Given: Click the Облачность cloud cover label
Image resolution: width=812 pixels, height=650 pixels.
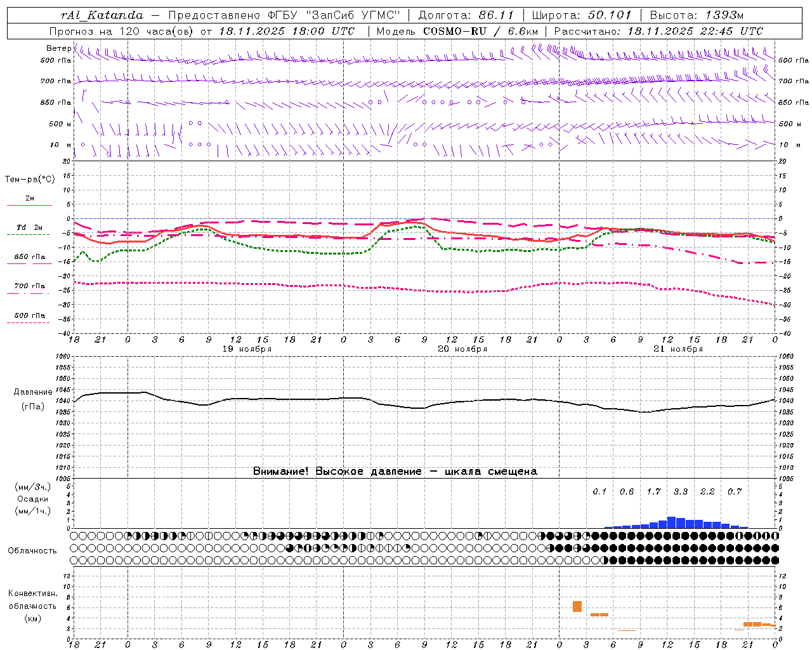Looking at the screenshot, I should [32, 550].
